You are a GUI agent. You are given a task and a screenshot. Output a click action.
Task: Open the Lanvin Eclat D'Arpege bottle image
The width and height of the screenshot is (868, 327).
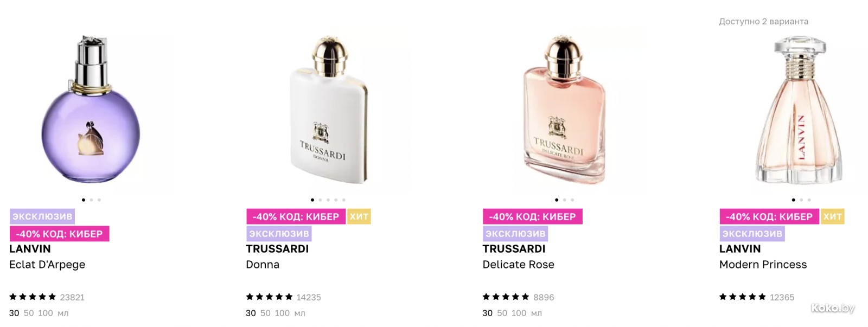click(91, 110)
